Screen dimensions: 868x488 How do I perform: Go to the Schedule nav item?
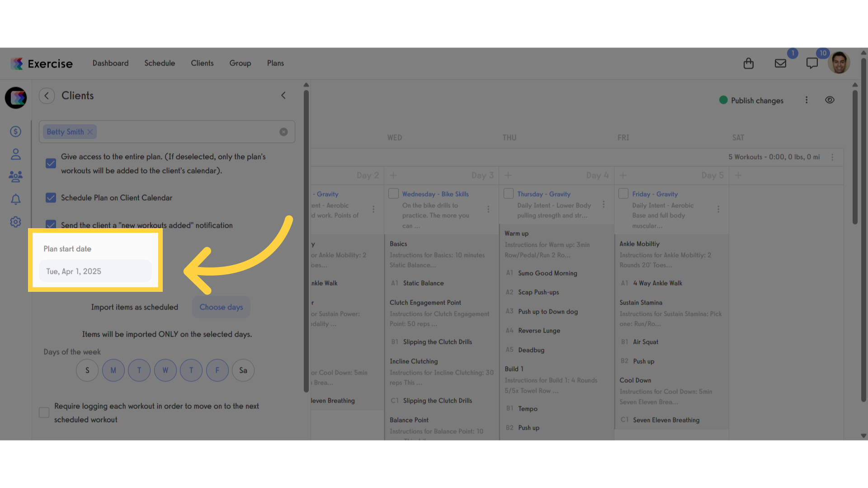[160, 63]
